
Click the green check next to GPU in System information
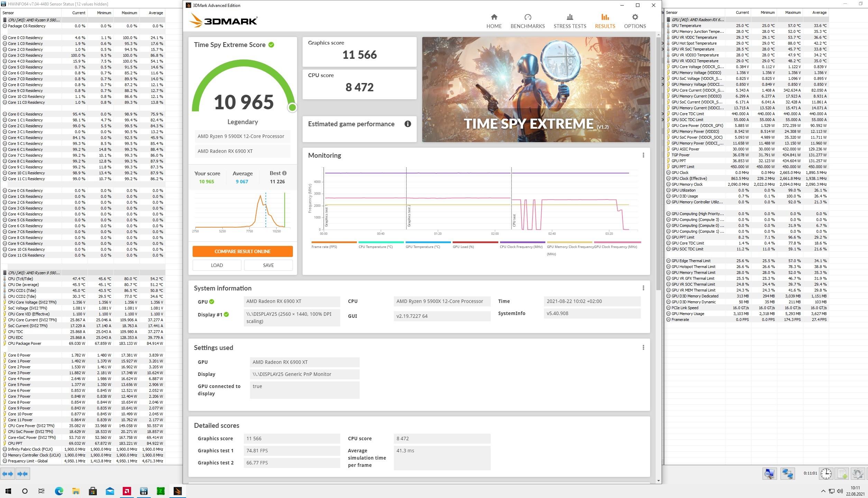212,302
